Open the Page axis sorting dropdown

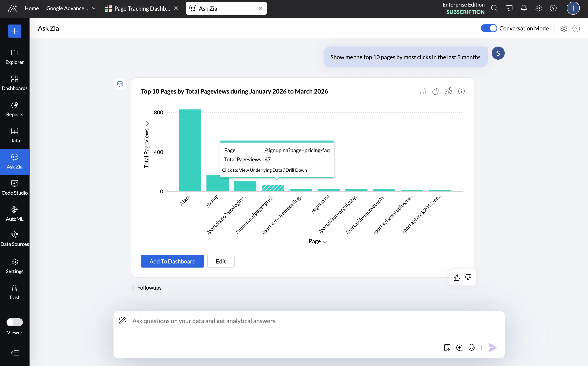[x=325, y=241]
